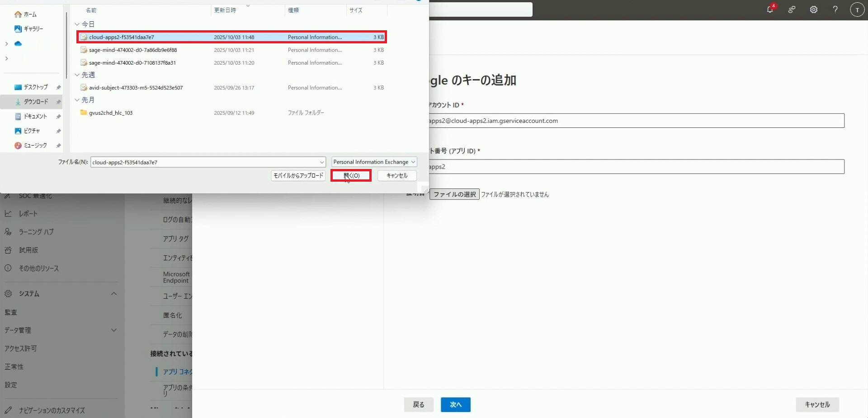Select file sage-mind-474002-d0-7a86db9e6f88
This screenshot has width=868, height=418.
click(x=133, y=50)
